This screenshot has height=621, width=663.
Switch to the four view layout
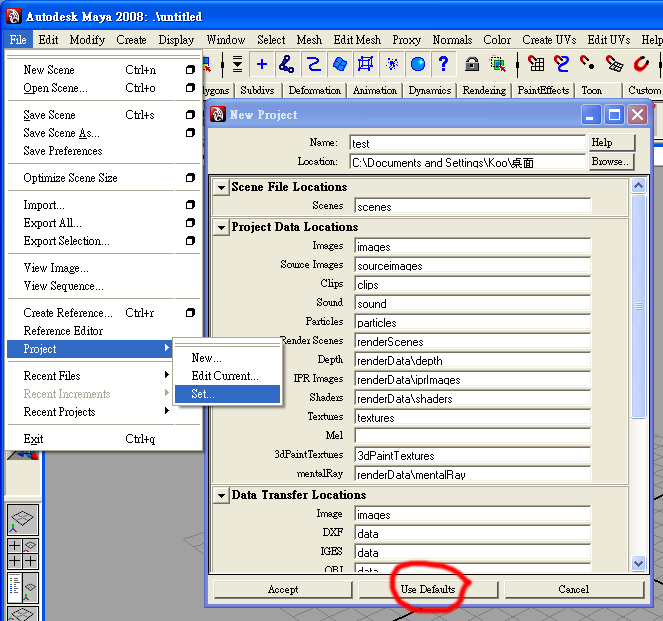pyautogui.click(x=23, y=553)
